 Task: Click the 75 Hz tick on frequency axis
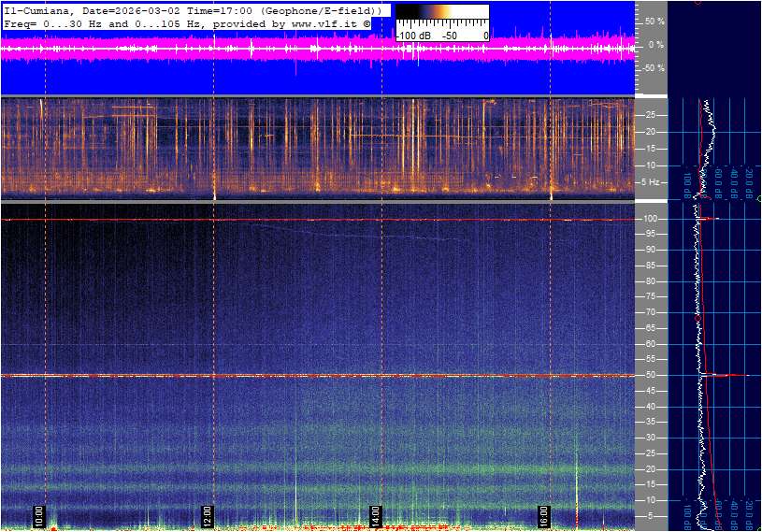tap(651, 297)
